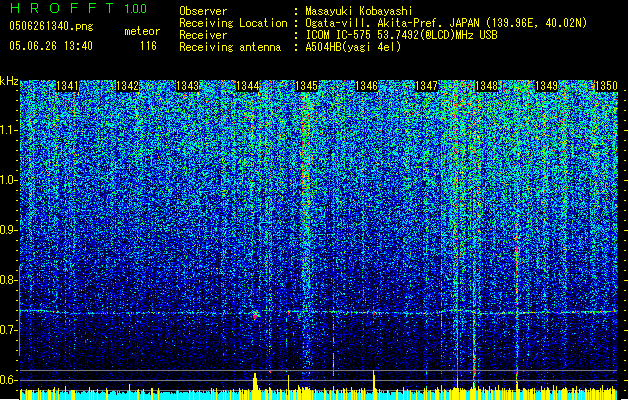This screenshot has width=629, height=400.
Task: Click the 0.9 frequency axis label
Action: click(8, 230)
